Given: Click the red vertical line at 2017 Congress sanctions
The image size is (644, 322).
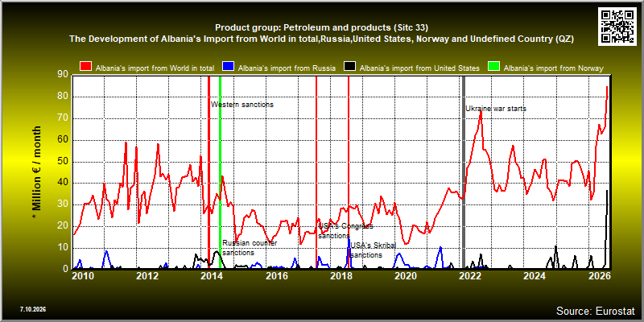Looking at the screenshot, I should [316, 172].
